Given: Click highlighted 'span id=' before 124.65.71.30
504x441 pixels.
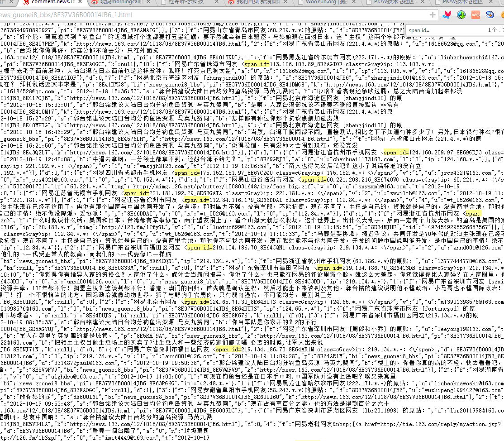Looking at the screenshot, I should point(197,302).
